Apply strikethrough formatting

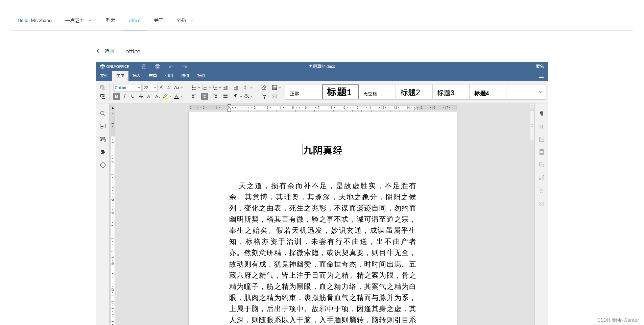click(141, 96)
